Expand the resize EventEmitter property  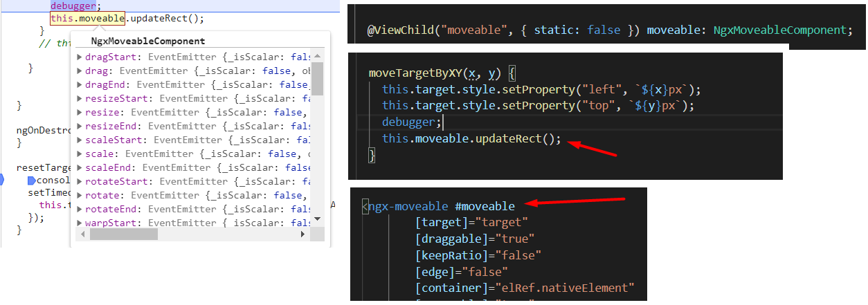tap(80, 112)
